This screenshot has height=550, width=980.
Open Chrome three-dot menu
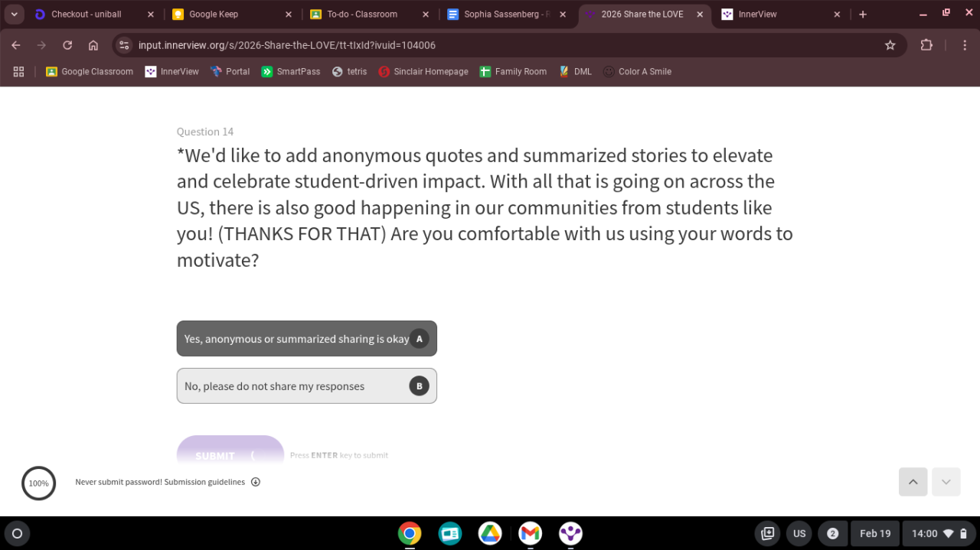click(x=965, y=45)
